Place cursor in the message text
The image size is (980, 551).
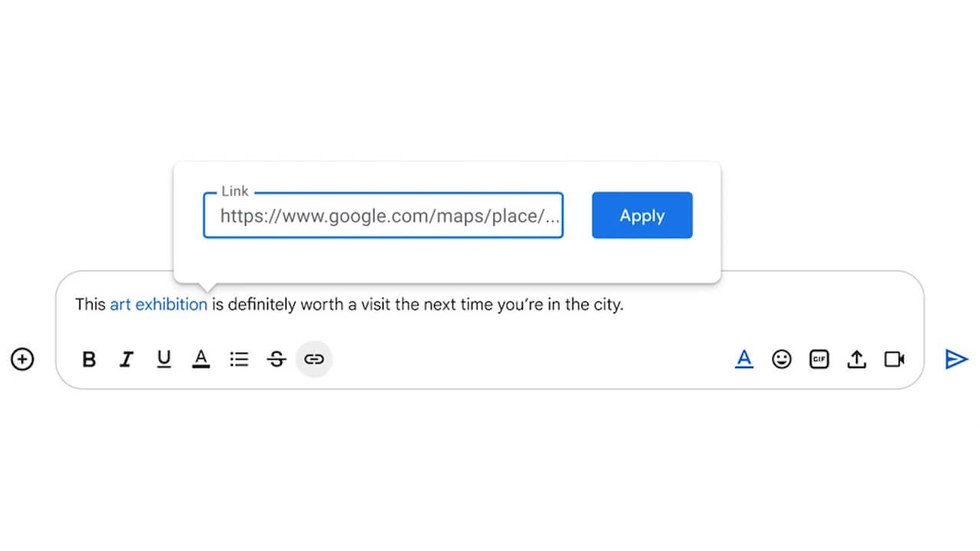tap(459, 304)
